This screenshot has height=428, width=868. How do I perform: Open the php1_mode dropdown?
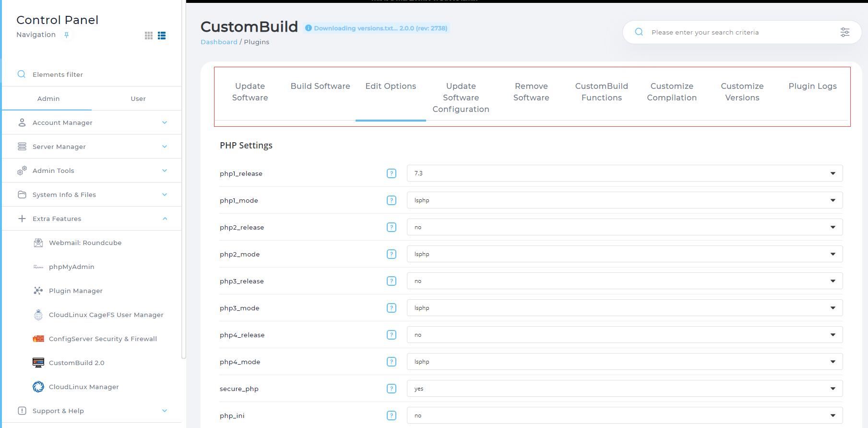pyautogui.click(x=625, y=200)
